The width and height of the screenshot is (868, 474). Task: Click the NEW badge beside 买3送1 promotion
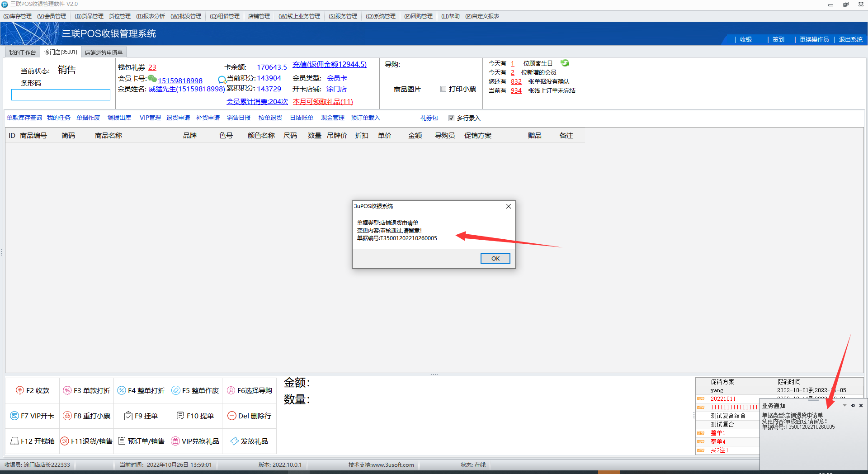point(701,450)
